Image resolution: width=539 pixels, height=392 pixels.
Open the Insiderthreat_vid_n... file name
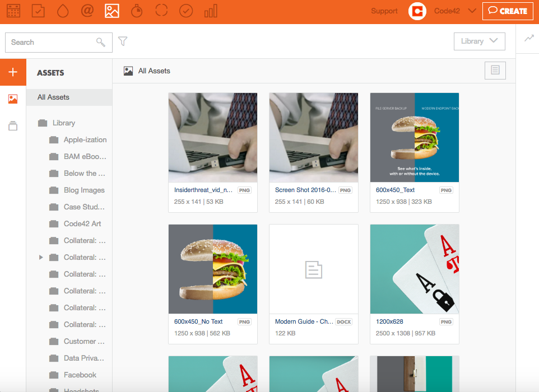pyautogui.click(x=203, y=190)
